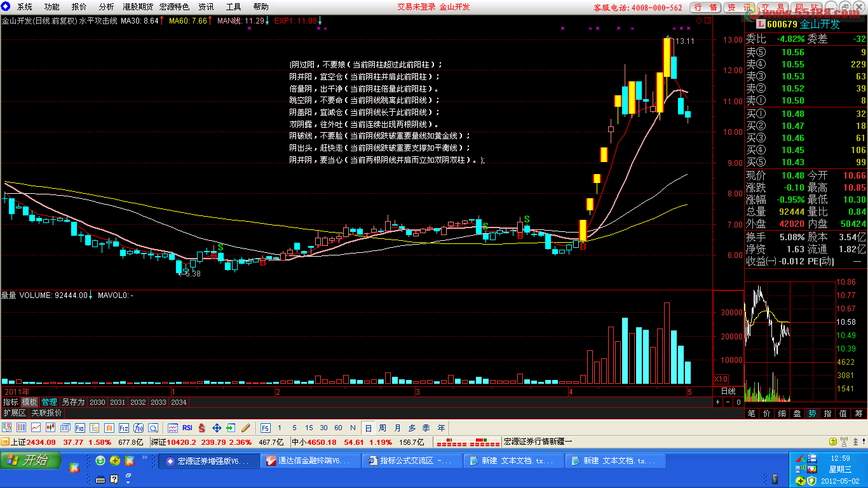Select the 筹 tab in right panel

[859, 414]
